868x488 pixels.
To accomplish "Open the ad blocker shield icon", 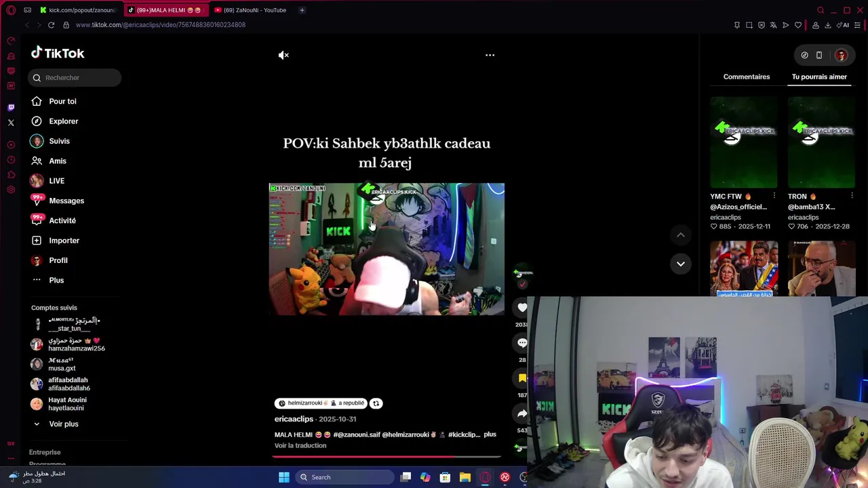I will pos(762,25).
